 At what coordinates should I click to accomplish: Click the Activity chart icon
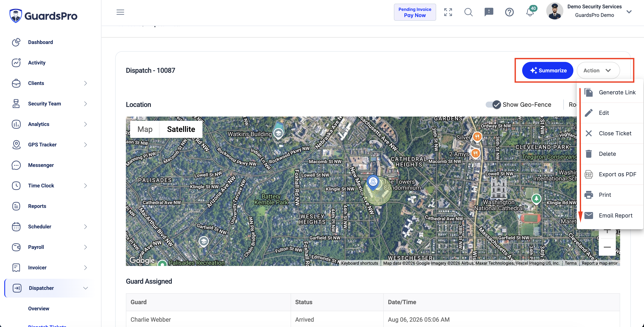(16, 63)
